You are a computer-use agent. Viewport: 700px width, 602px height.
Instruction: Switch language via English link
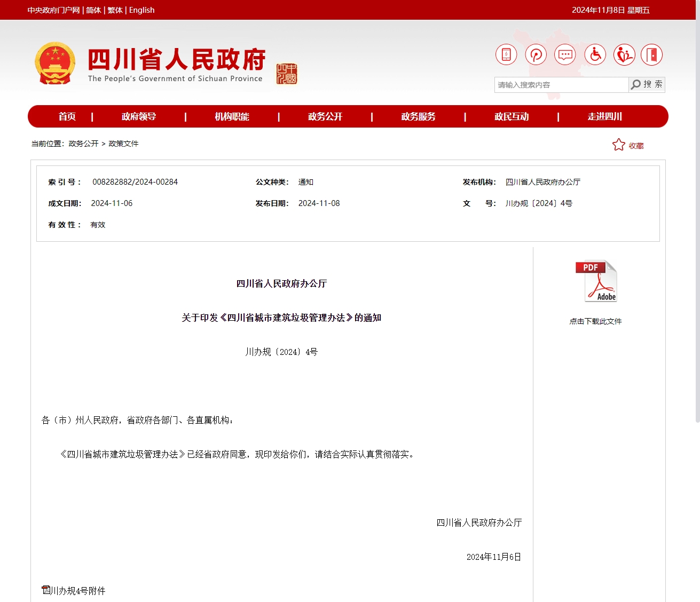(141, 10)
